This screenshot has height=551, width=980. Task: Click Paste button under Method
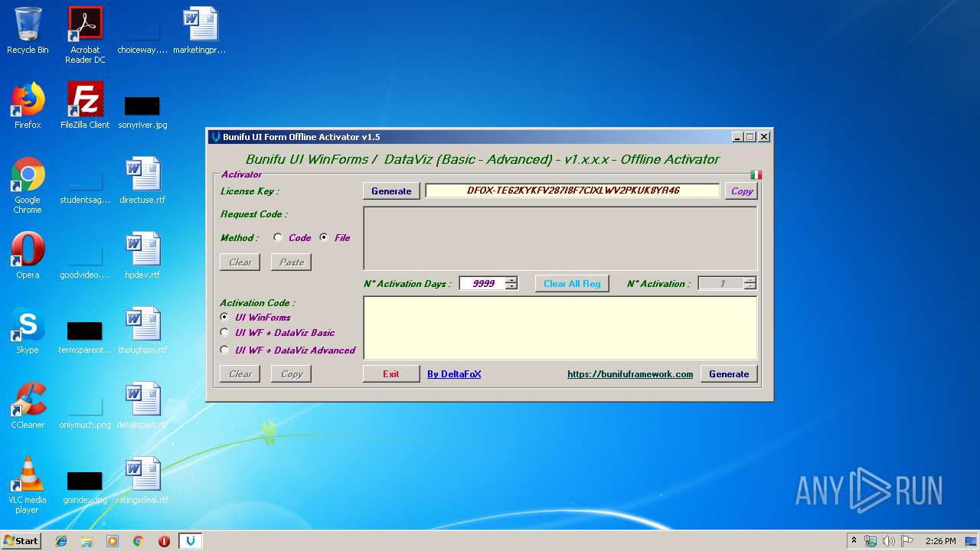tap(292, 262)
